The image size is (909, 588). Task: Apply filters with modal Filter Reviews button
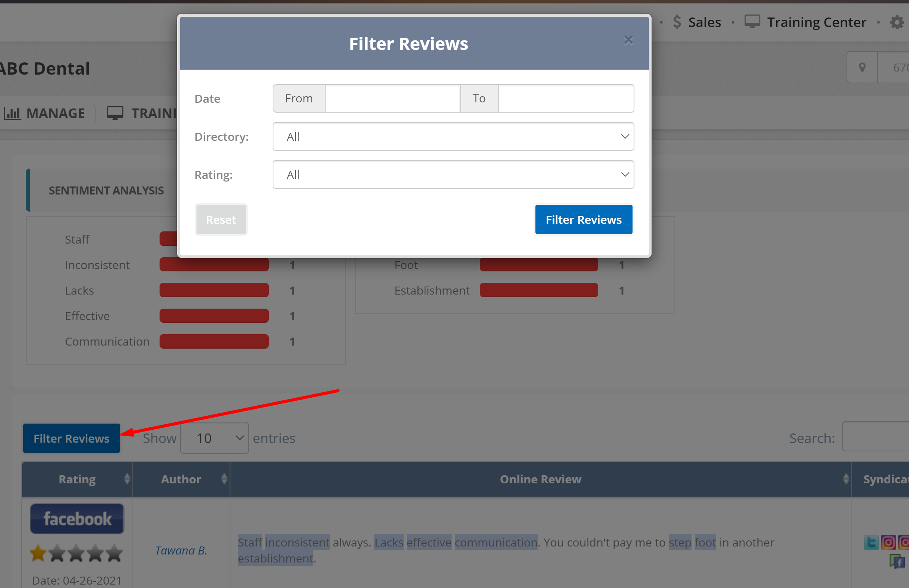coord(583,220)
